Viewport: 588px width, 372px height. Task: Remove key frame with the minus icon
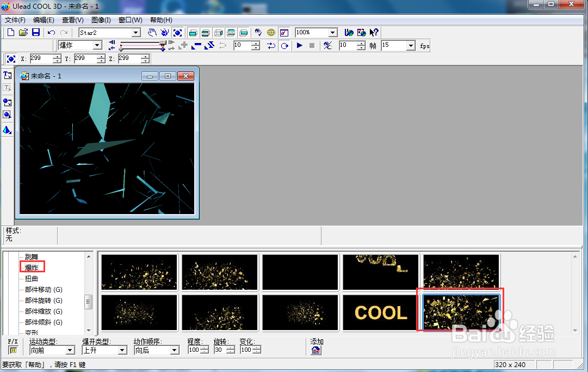[x=196, y=46]
